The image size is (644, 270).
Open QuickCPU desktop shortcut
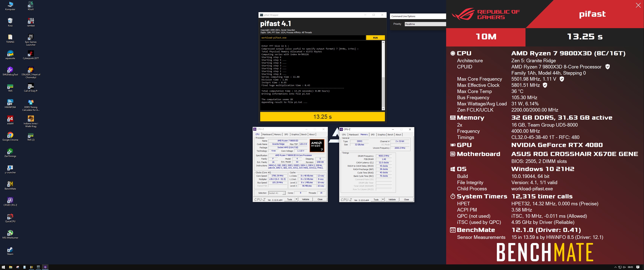[x=10, y=218]
